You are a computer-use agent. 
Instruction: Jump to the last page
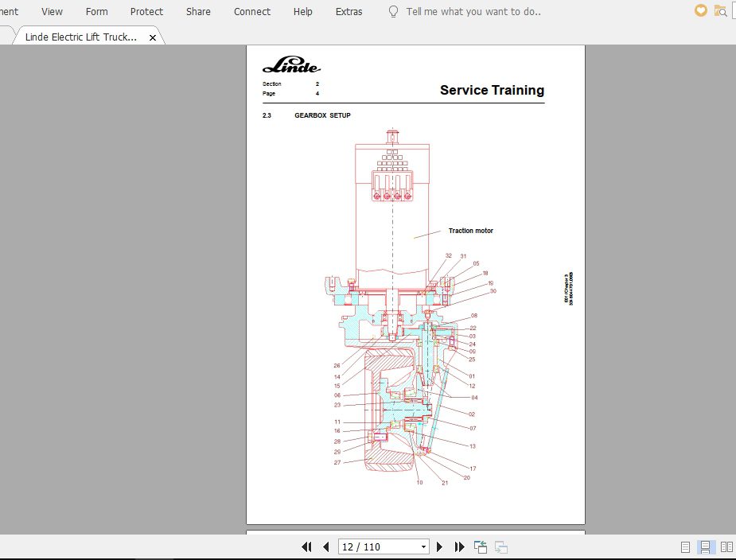(459, 547)
